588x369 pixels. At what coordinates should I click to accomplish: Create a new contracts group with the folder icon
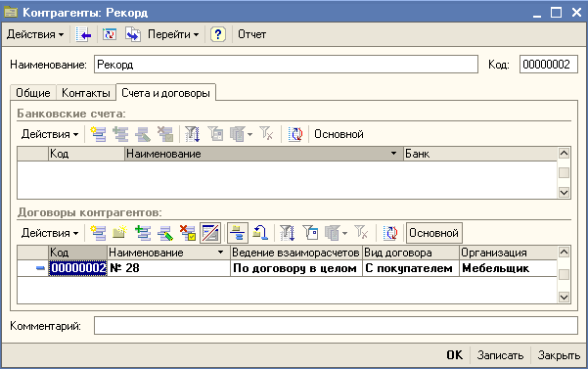coord(120,233)
